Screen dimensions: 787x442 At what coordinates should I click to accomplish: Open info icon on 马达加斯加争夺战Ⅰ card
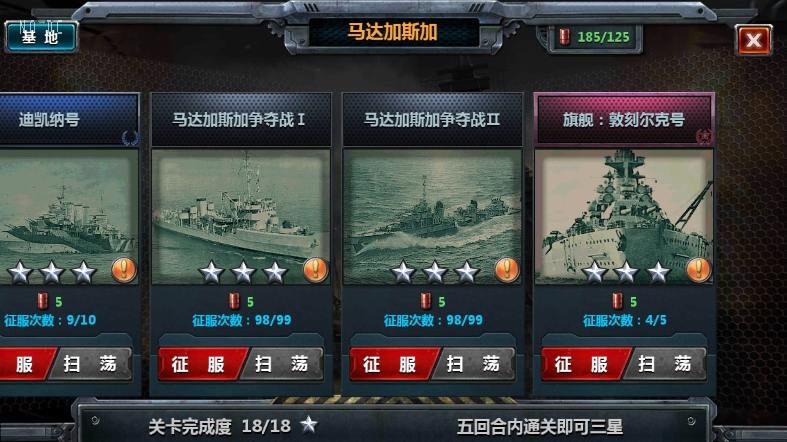click(x=316, y=270)
